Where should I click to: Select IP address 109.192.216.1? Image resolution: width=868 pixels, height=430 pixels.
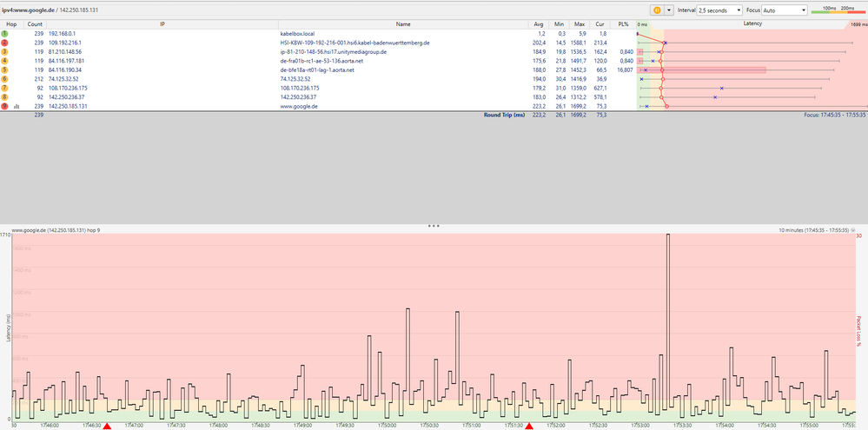(x=65, y=43)
